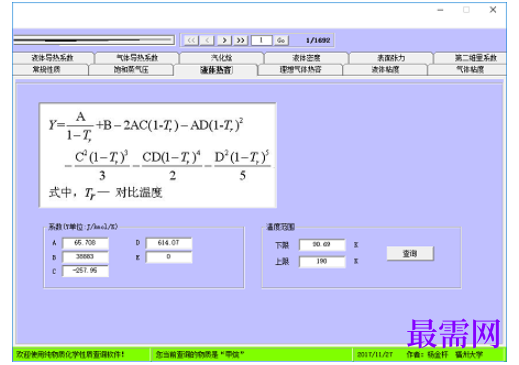This screenshot has height=365, width=519.
Task: Open the 理想气体热容 tab
Action: click(x=300, y=70)
